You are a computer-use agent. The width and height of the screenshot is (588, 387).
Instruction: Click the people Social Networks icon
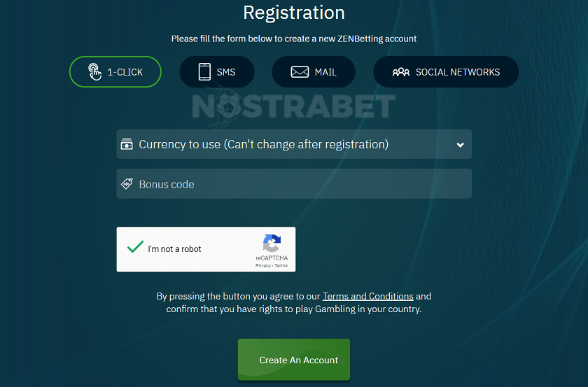pyautogui.click(x=401, y=72)
